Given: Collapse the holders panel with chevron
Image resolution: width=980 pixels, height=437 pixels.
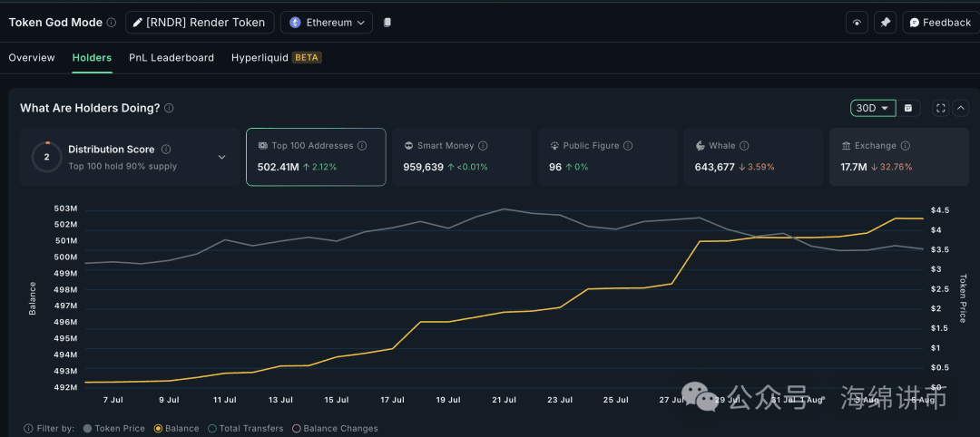Looking at the screenshot, I should (961, 108).
